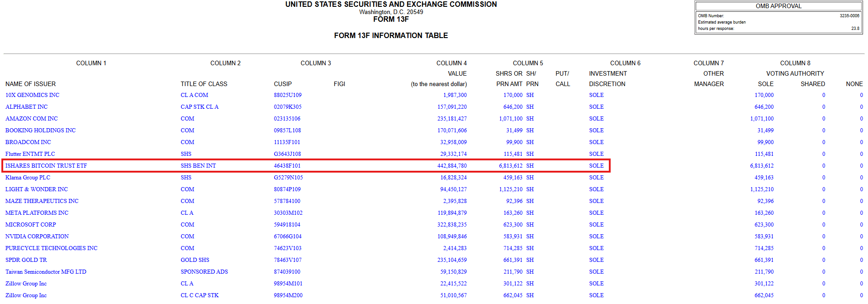Click the NAME OF ISSUER column header
Image resolution: width=868 pixels, height=304 pixels.
tap(31, 84)
